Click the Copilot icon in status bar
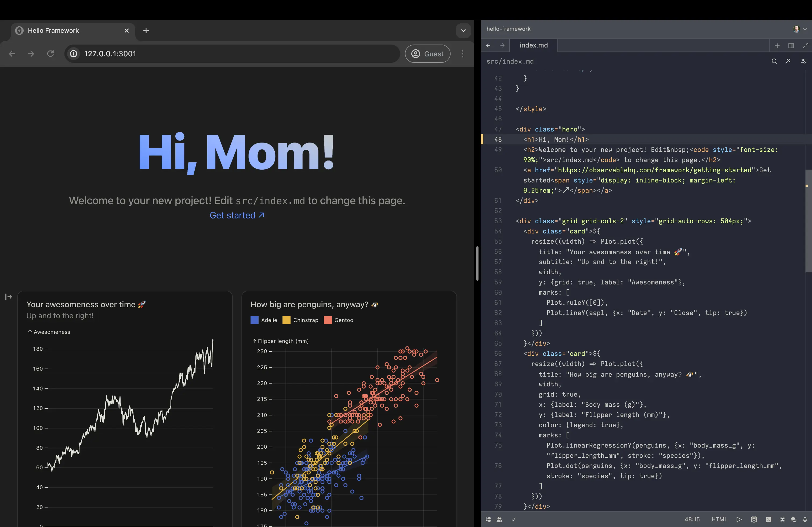812x527 pixels. click(754, 519)
